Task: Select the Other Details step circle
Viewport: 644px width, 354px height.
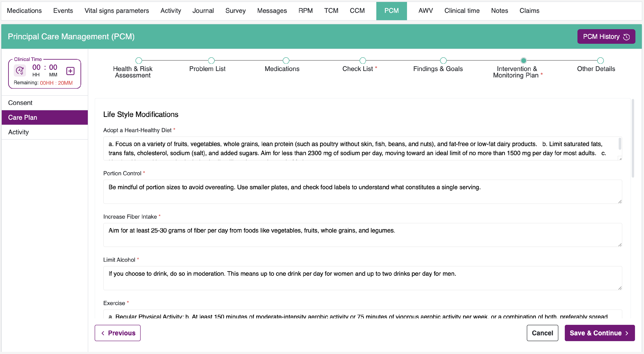Action: pos(600,61)
